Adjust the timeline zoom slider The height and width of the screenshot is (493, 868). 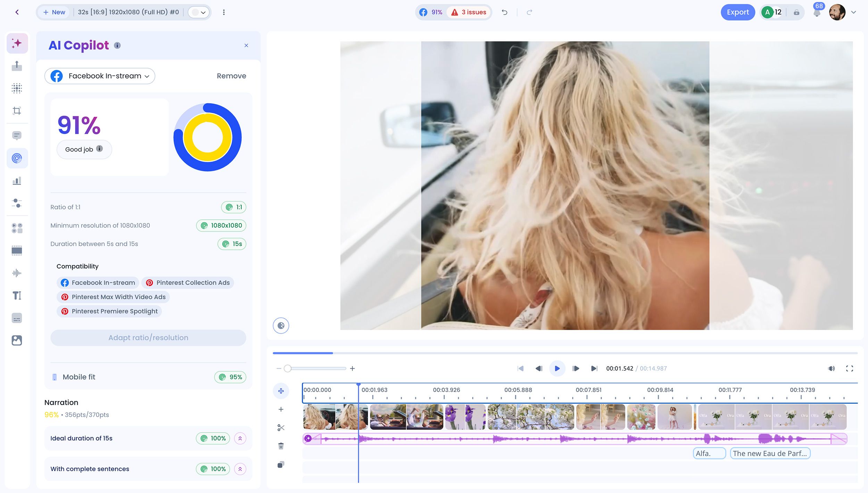coord(287,369)
